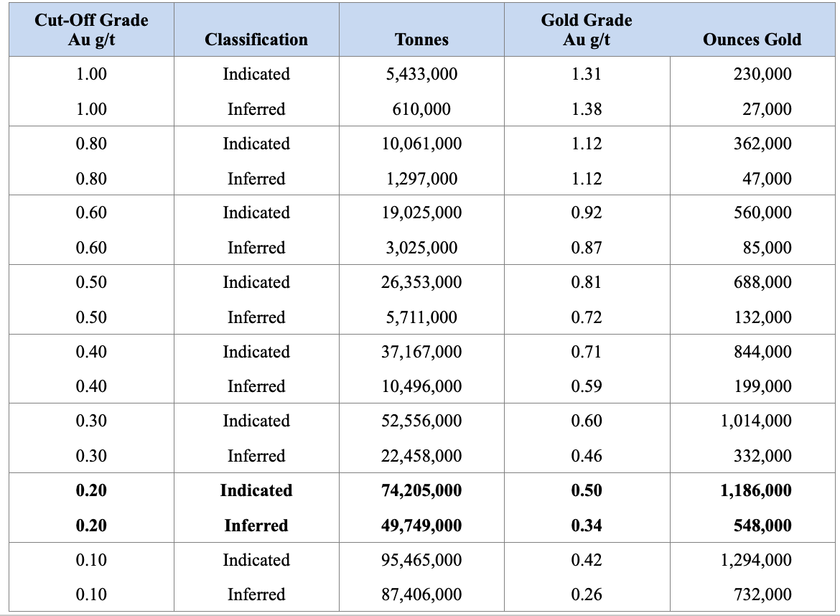The height and width of the screenshot is (616, 840).
Task: Click the 95,465,000 tonnes cell
Action: [x=421, y=560]
